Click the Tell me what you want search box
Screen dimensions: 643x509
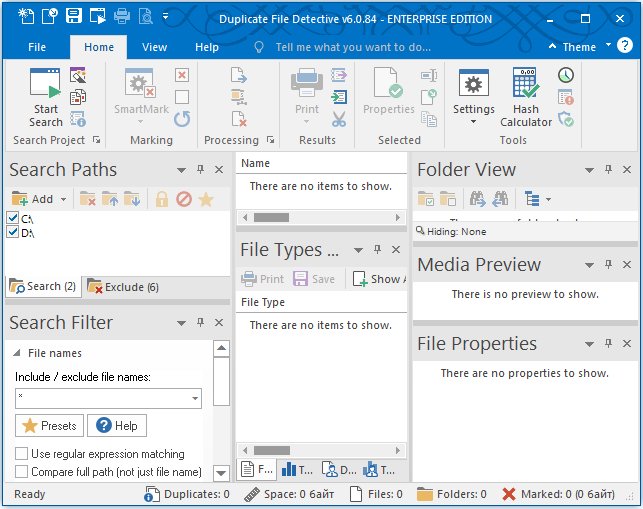353,47
